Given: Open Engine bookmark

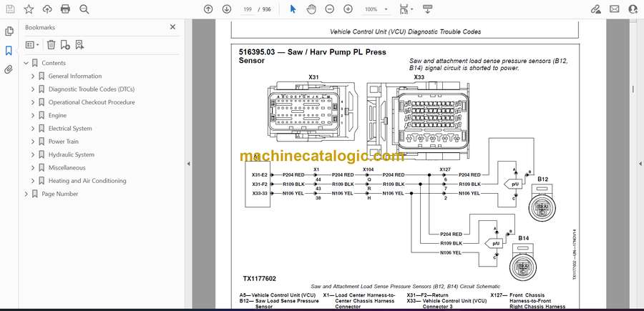Looking at the screenshot, I should tap(57, 115).
